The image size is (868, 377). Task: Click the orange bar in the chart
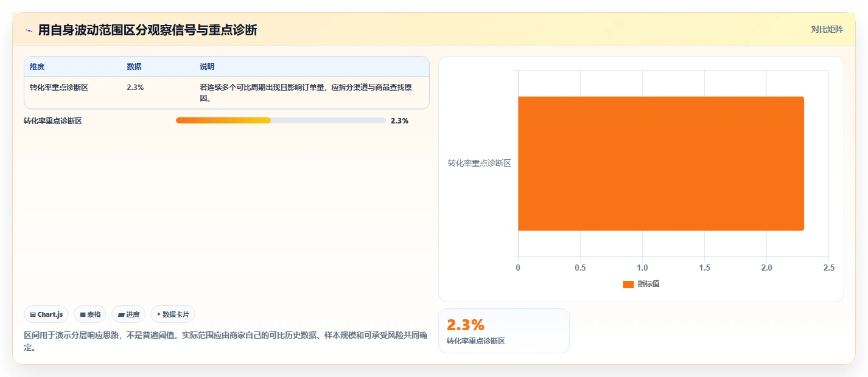(x=661, y=164)
